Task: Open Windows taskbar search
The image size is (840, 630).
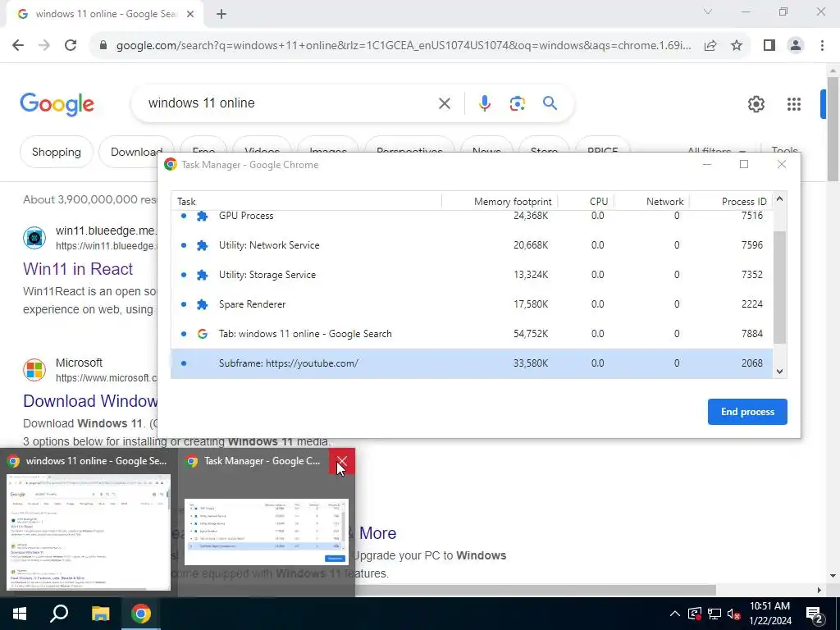Action: (59, 614)
